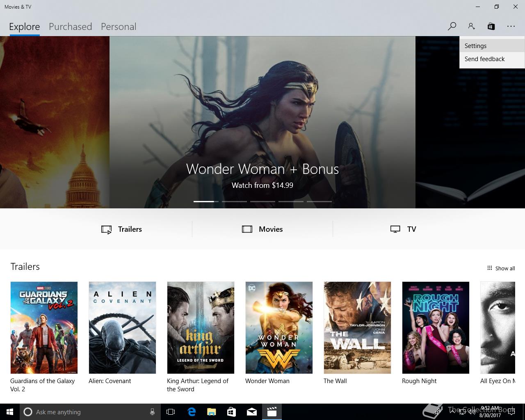Click the account sign-in icon
The width and height of the screenshot is (525, 420).
(x=471, y=26)
